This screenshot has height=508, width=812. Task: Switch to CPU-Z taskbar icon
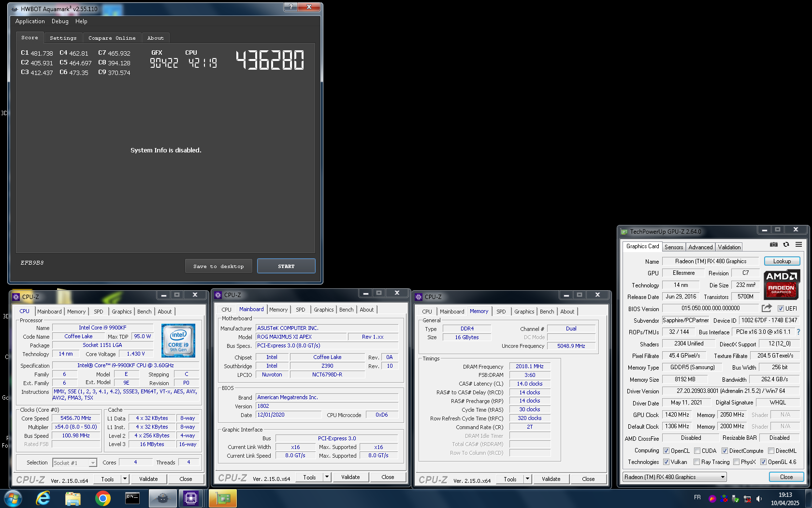pyautogui.click(x=191, y=498)
